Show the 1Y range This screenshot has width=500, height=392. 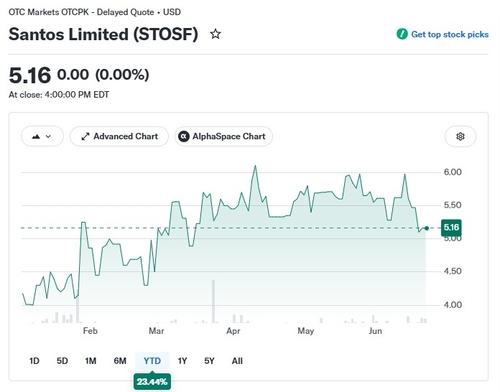(182, 361)
